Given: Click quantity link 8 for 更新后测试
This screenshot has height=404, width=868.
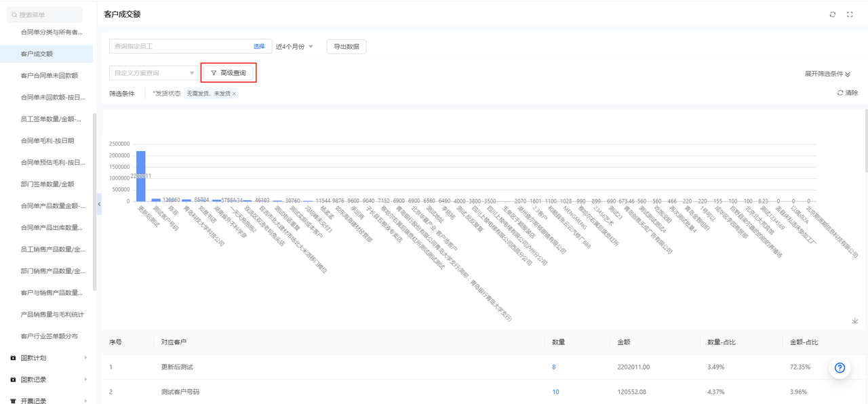Looking at the screenshot, I should pyautogui.click(x=554, y=367).
